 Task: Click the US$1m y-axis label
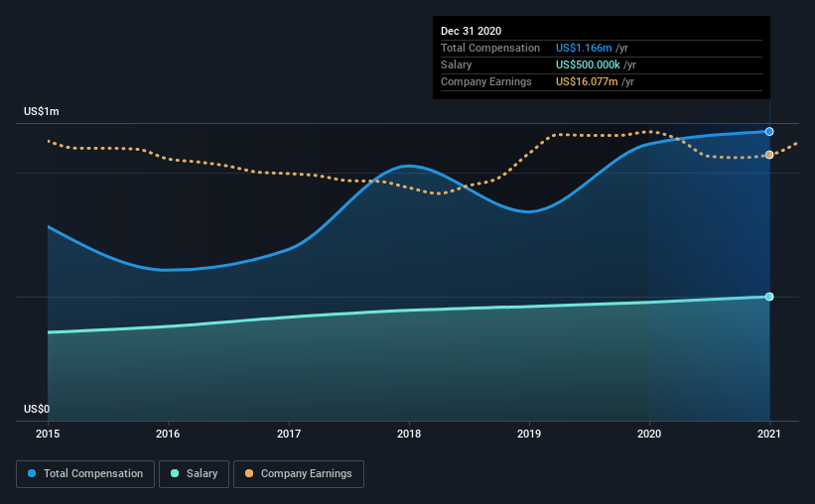[x=42, y=112]
